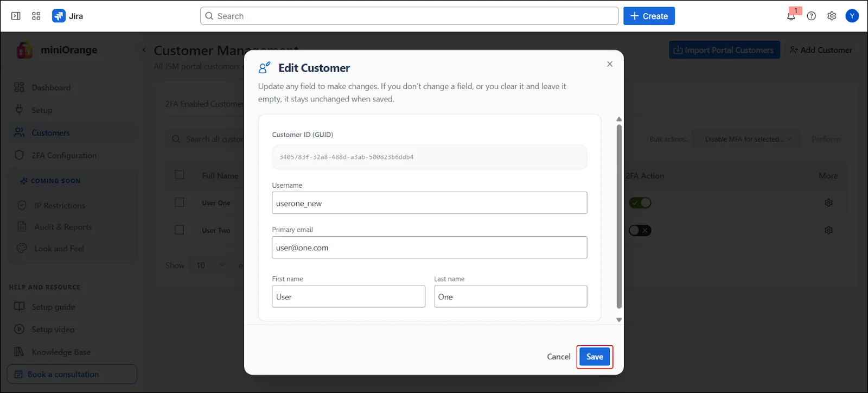Open the 'Disable MFA for selected' bulk actions dropdown
868x393 pixels.
coord(745,139)
